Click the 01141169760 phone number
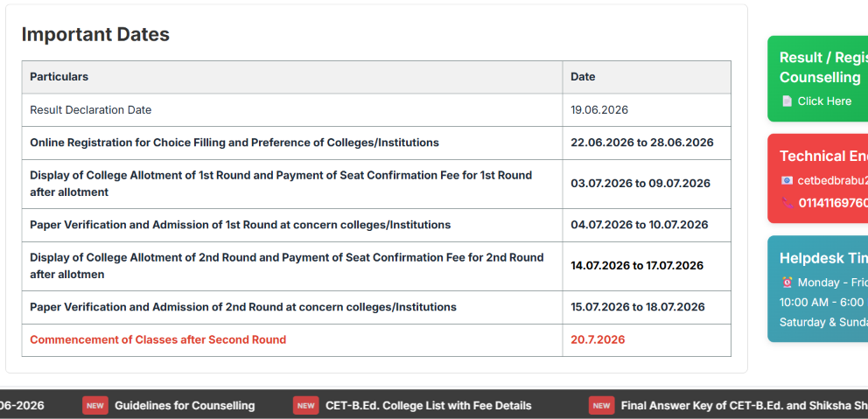 coord(833,203)
